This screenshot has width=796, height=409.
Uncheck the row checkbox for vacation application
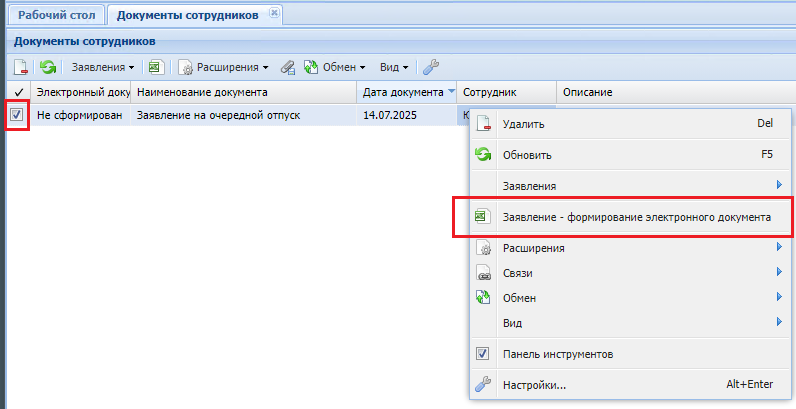(17, 115)
